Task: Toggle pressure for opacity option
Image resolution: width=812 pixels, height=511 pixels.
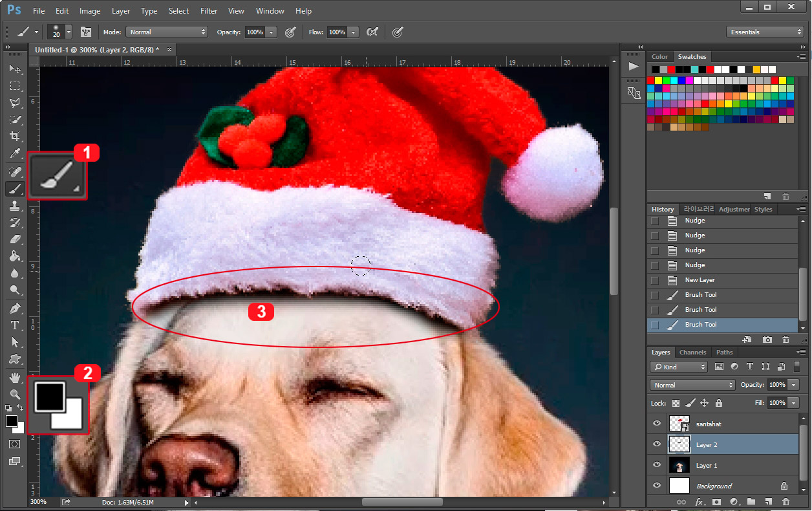Action: click(290, 32)
